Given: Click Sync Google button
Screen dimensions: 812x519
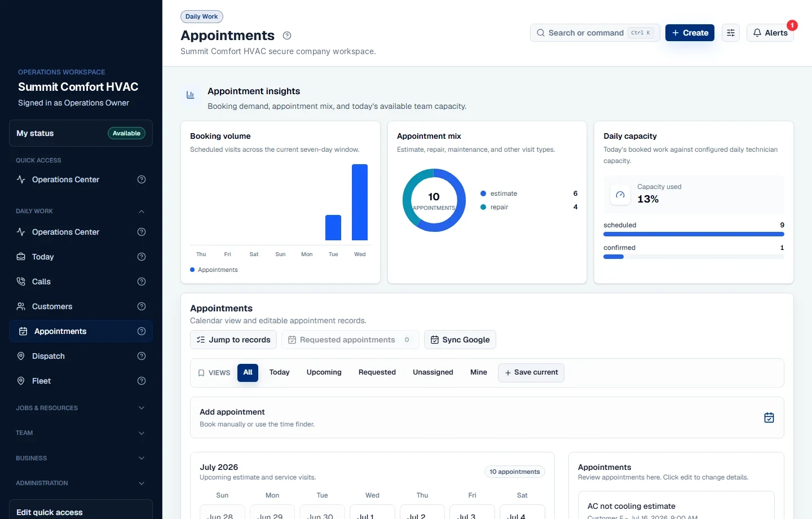Looking at the screenshot, I should pos(460,340).
